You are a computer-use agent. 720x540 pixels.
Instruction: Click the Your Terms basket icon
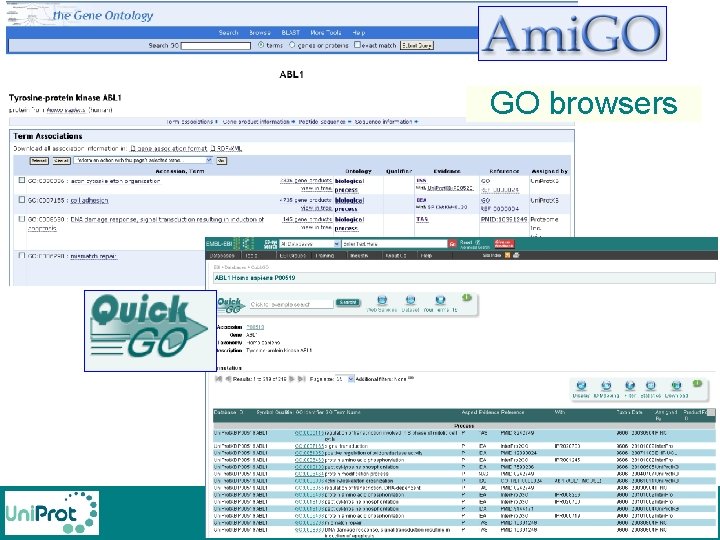pyautogui.click(x=440, y=301)
